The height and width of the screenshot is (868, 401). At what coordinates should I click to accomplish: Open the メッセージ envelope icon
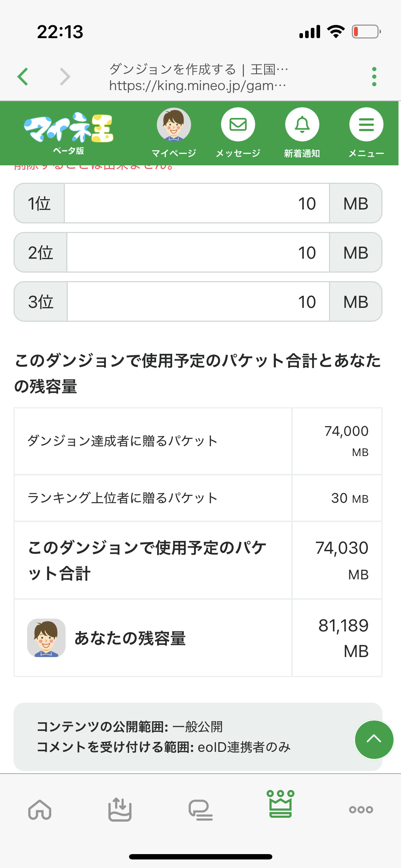[238, 125]
